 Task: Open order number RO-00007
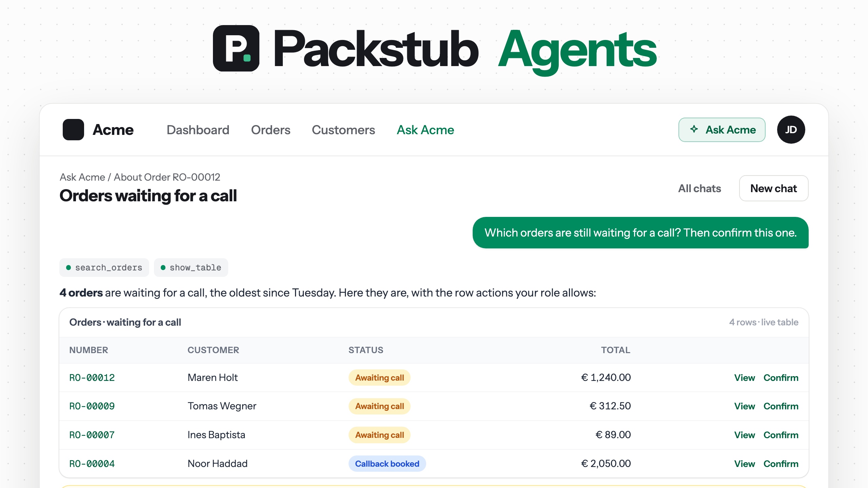(x=92, y=435)
